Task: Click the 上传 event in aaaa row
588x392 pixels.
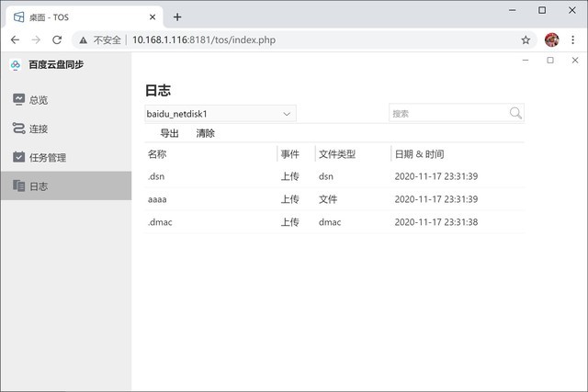Action: 290,199
